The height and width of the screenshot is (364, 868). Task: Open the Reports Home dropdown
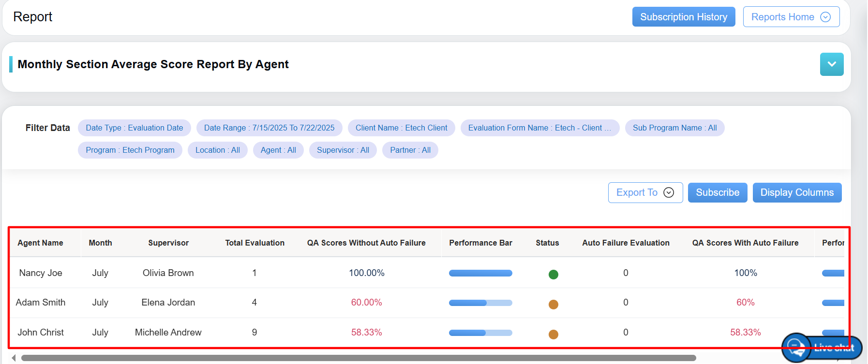791,17
